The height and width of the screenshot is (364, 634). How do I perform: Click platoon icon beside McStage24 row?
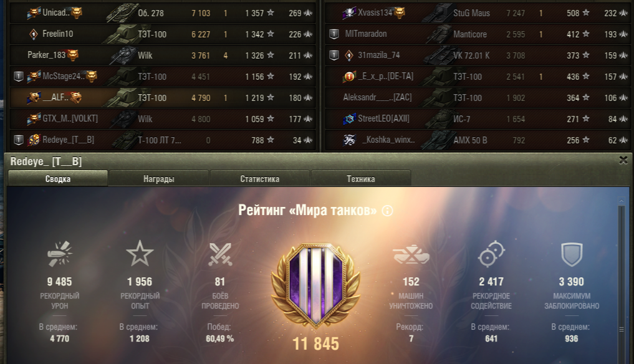(x=19, y=77)
